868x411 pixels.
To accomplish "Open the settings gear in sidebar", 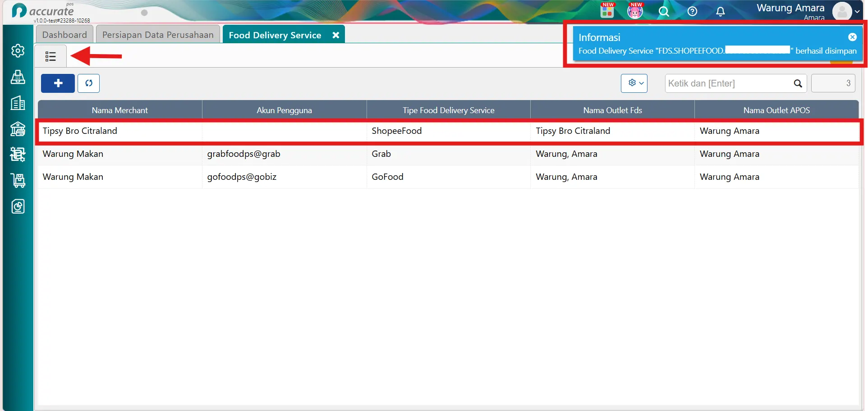I will point(18,51).
